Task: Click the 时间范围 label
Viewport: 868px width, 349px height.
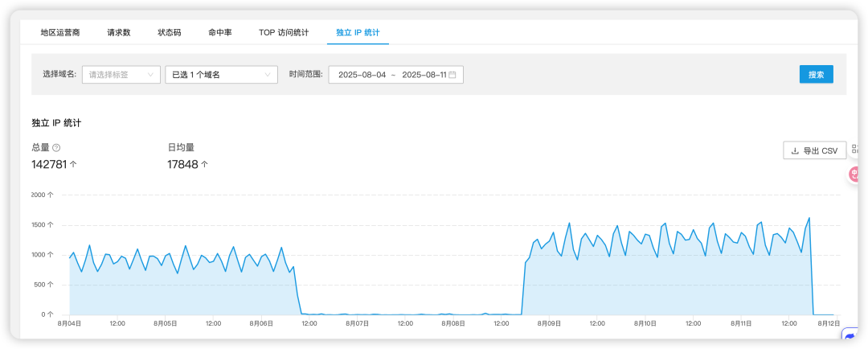Action: pyautogui.click(x=305, y=74)
